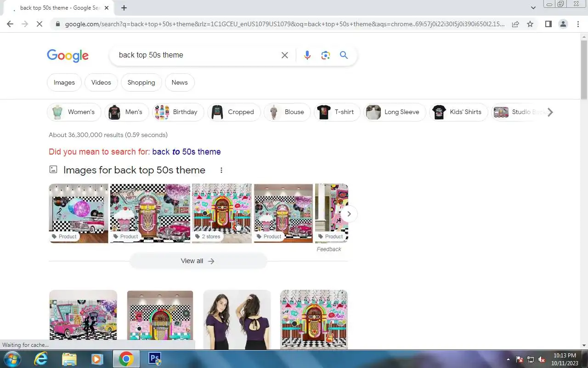Launch Internet Explorer from taskbar
588x368 pixels.
click(41, 359)
